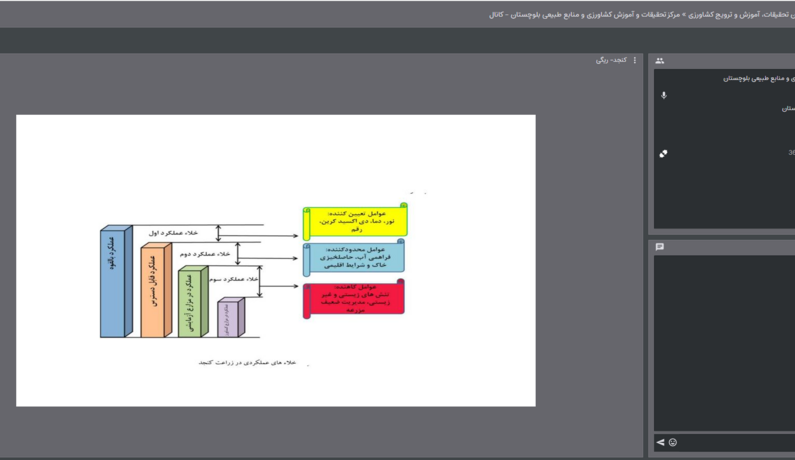This screenshot has height=460, width=795.
Task: Open share pod three-dot options menu
Action: tap(635, 60)
